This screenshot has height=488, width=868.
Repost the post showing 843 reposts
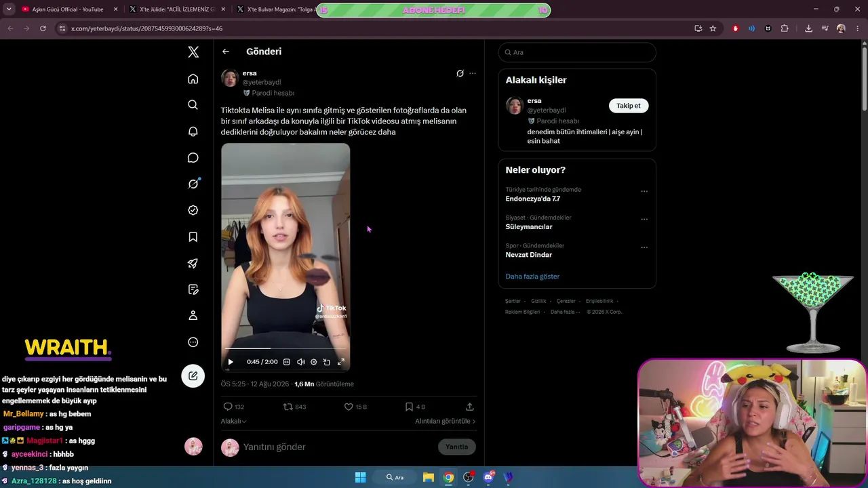pyautogui.click(x=294, y=407)
